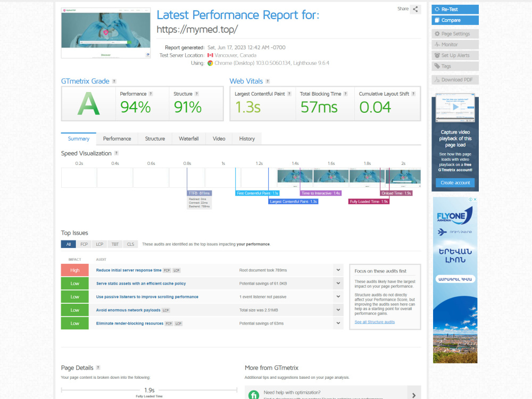Screen dimensions: 532x399
Task: Click the Speed Visualization help icon
Action: coord(117,153)
